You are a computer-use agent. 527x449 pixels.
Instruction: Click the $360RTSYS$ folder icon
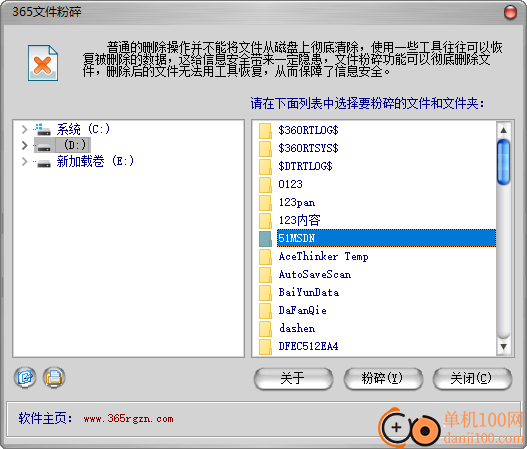click(266, 148)
